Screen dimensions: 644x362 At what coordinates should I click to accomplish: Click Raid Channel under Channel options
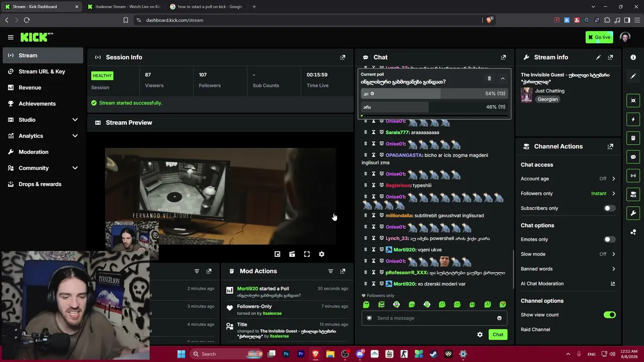(x=535, y=330)
